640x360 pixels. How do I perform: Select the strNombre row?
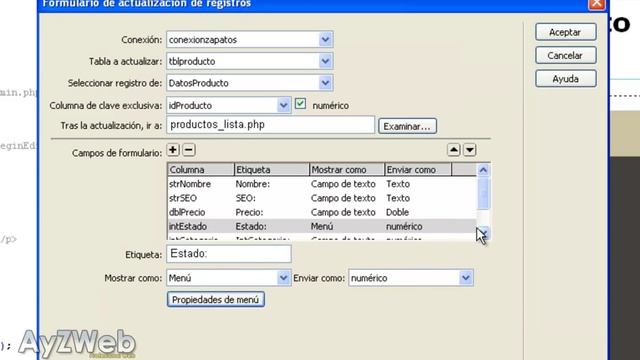322,184
